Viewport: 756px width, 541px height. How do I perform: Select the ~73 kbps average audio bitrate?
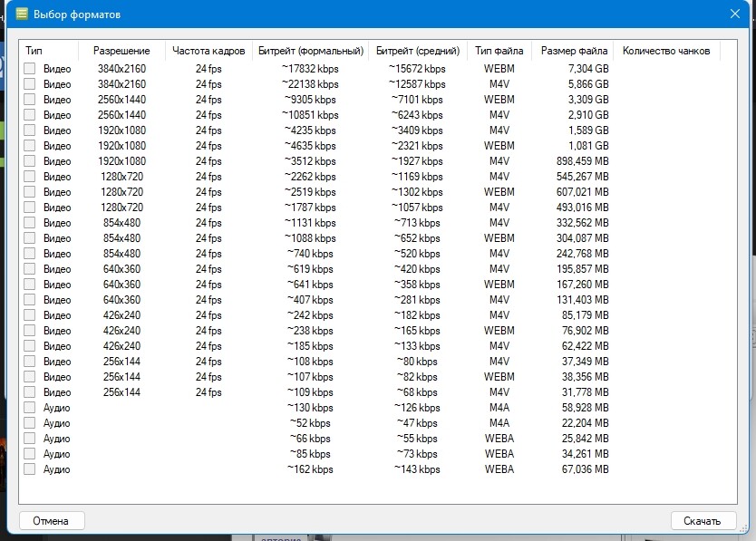[417, 454]
